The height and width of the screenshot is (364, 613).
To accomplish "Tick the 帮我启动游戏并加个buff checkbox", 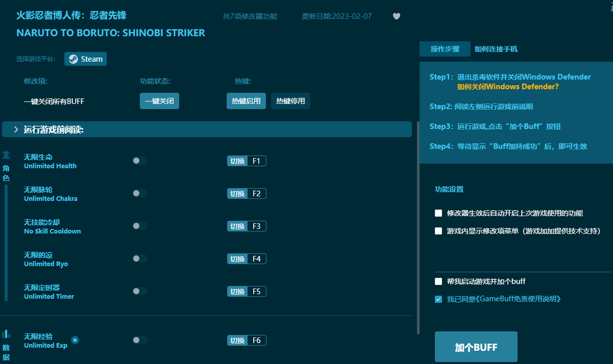I will click(x=438, y=281).
